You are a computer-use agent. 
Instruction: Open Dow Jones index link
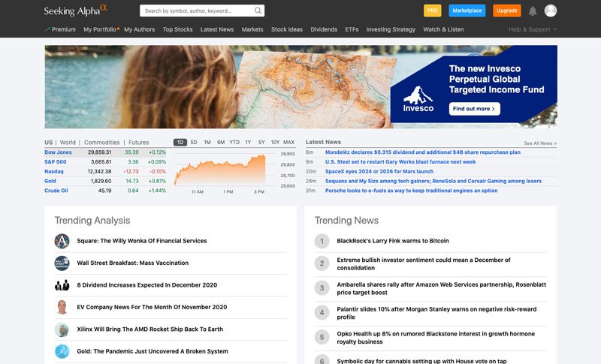(x=58, y=152)
